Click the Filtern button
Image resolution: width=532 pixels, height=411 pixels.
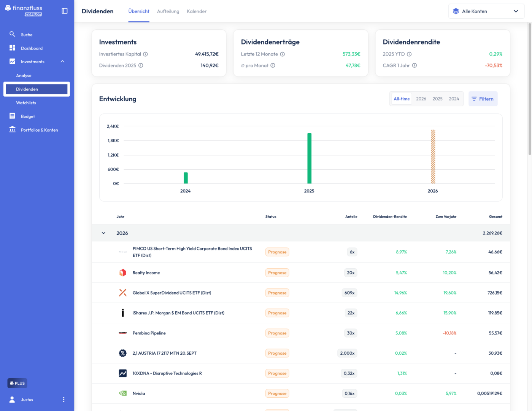(x=483, y=99)
